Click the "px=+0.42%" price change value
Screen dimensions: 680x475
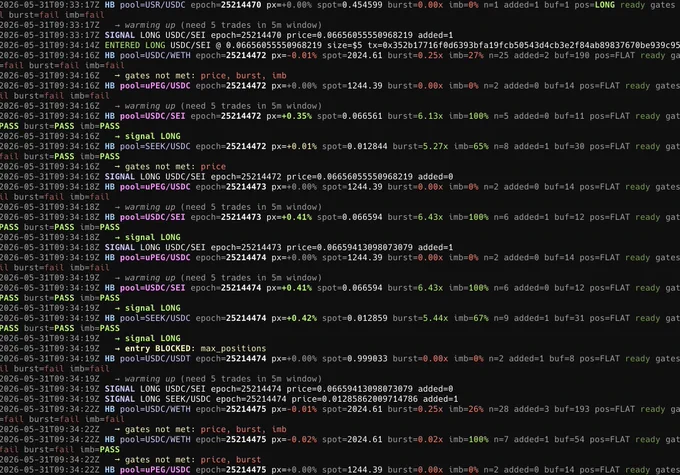(294, 318)
